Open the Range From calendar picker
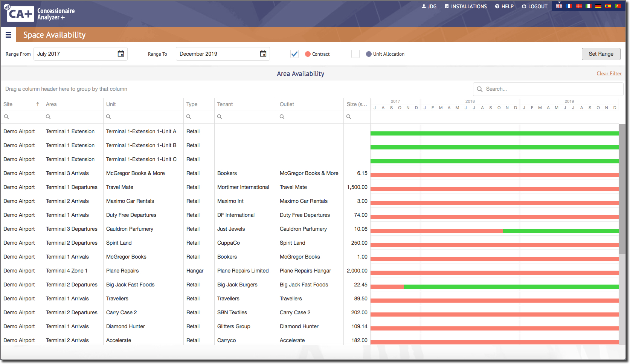 (x=121, y=54)
